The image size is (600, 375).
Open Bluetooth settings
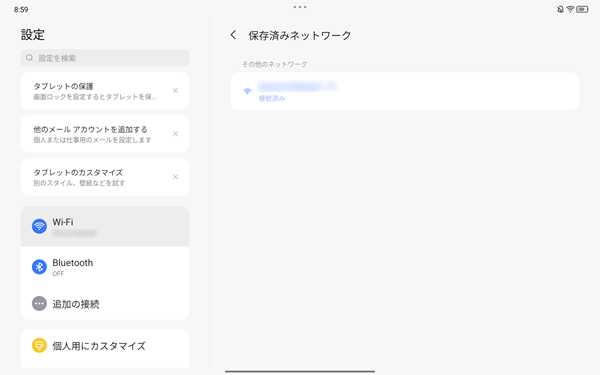click(105, 267)
